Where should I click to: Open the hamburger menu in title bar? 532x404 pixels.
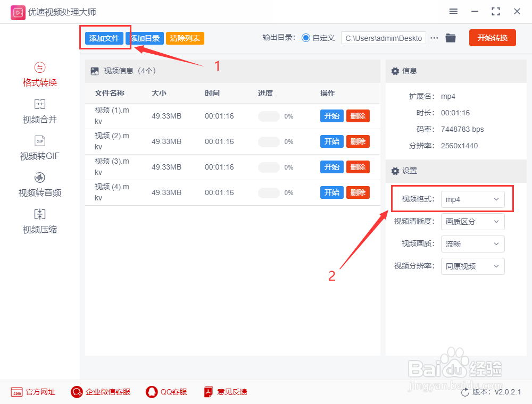click(x=453, y=11)
